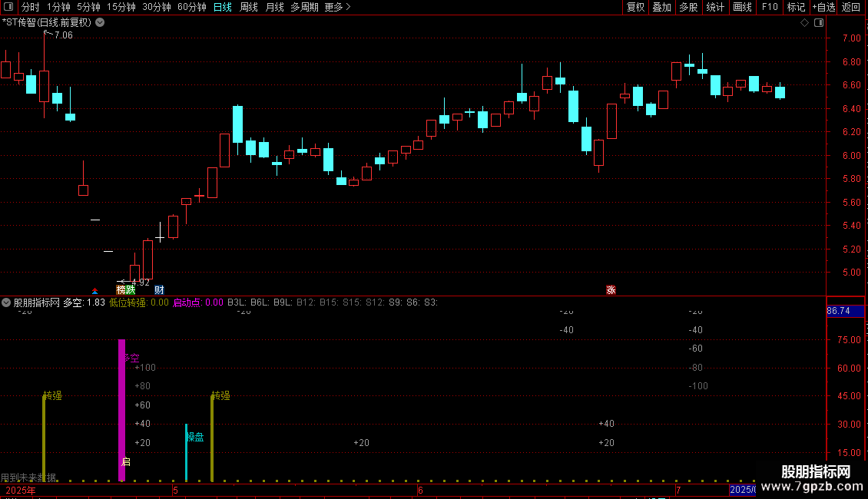Click the cyan 操盘 signal bar

[186, 452]
